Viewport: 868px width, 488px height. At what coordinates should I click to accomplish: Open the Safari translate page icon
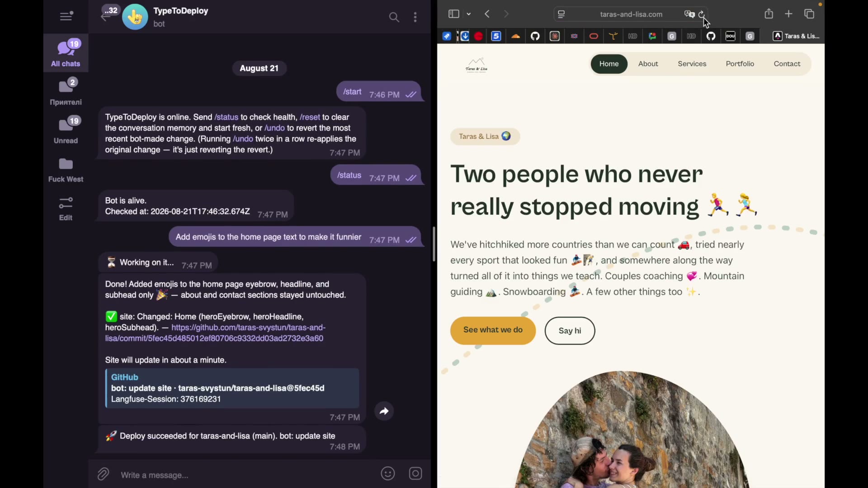[689, 14]
